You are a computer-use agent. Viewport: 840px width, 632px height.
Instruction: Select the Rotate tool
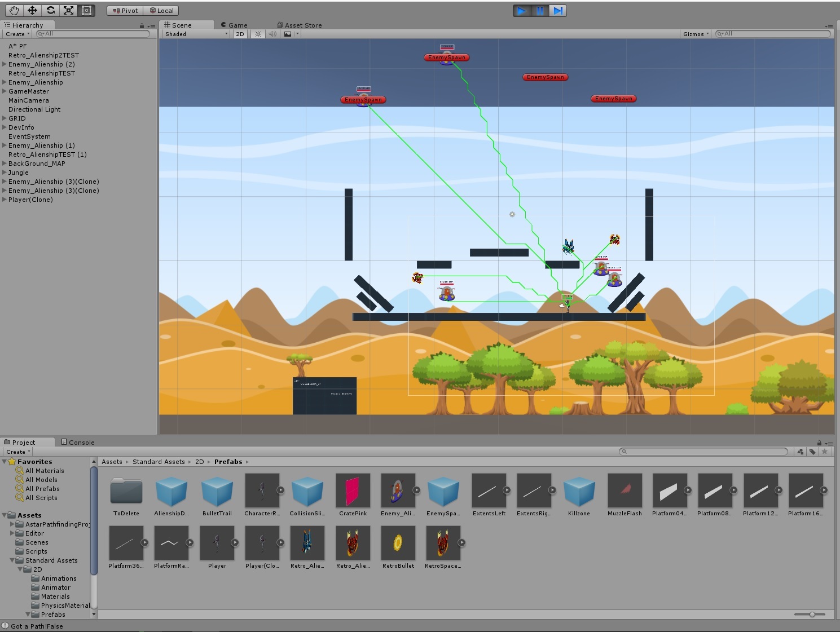(x=50, y=10)
